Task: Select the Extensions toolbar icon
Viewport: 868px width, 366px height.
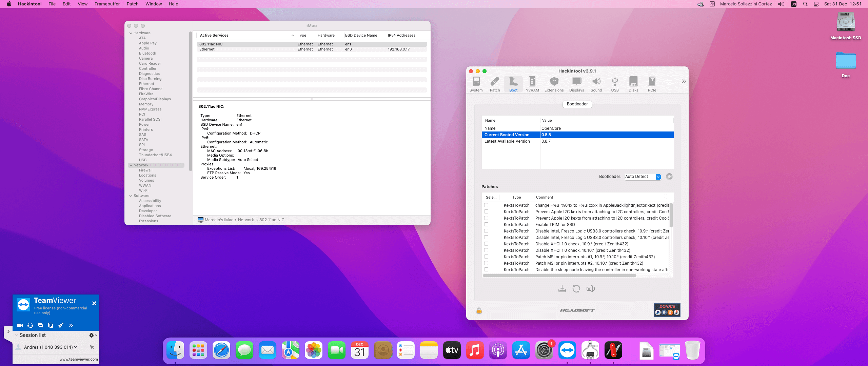Action: 554,84
